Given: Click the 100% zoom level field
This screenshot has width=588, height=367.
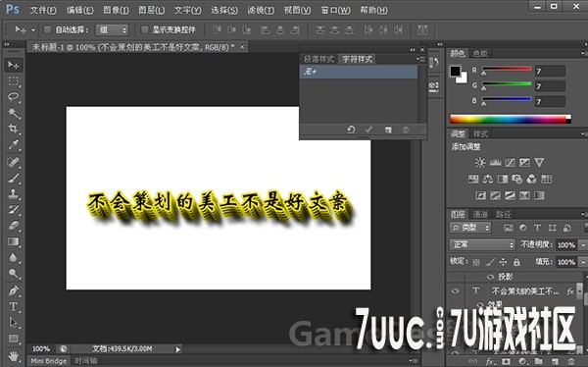Looking at the screenshot, I should pyautogui.click(x=41, y=349).
